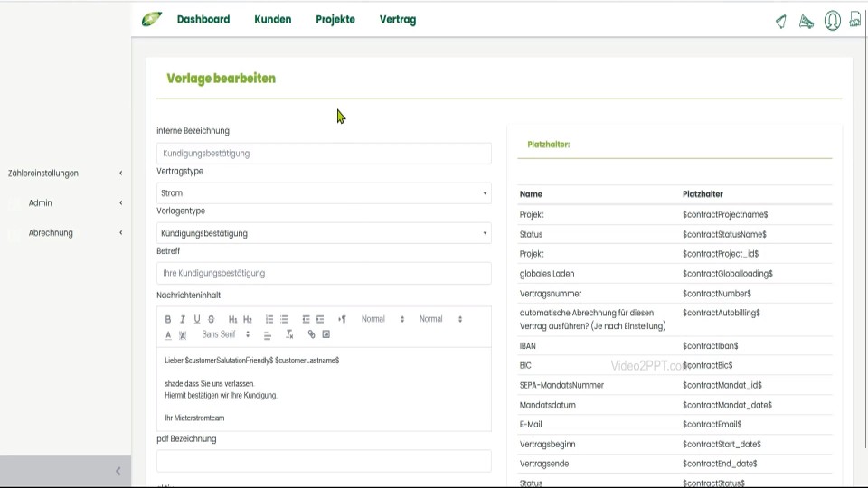Click into the Betreff input field
Screen dimensions: 868x488
pos(324,273)
